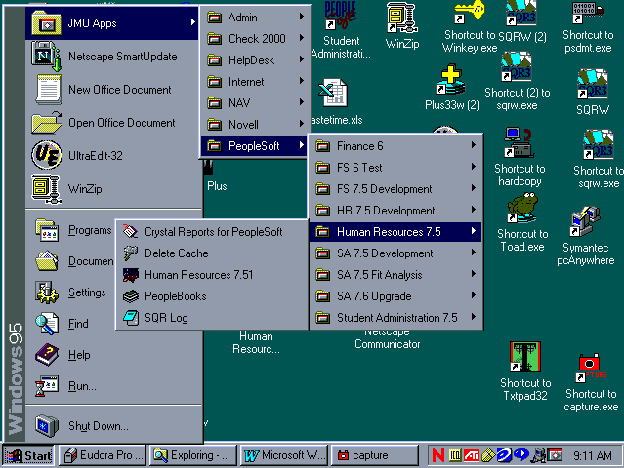Launch UltraEdit-32 from Start menu

click(x=112, y=156)
